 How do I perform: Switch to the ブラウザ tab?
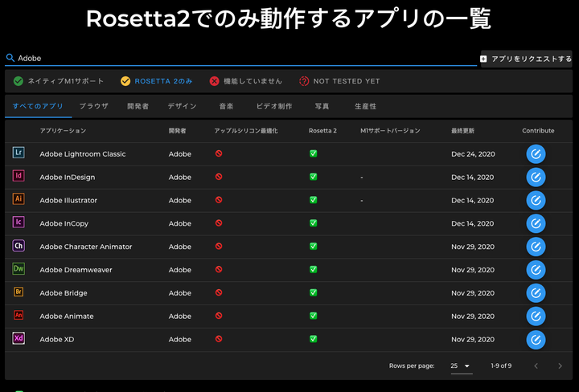(94, 106)
